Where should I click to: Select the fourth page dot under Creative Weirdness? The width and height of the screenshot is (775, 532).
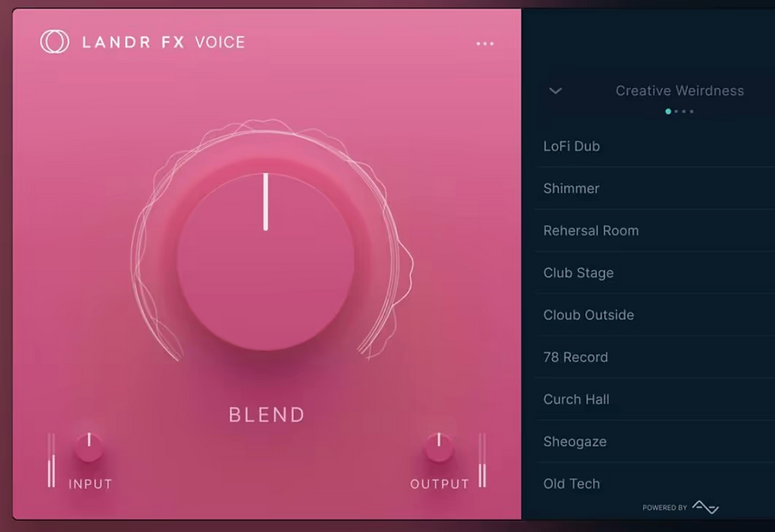point(691,111)
